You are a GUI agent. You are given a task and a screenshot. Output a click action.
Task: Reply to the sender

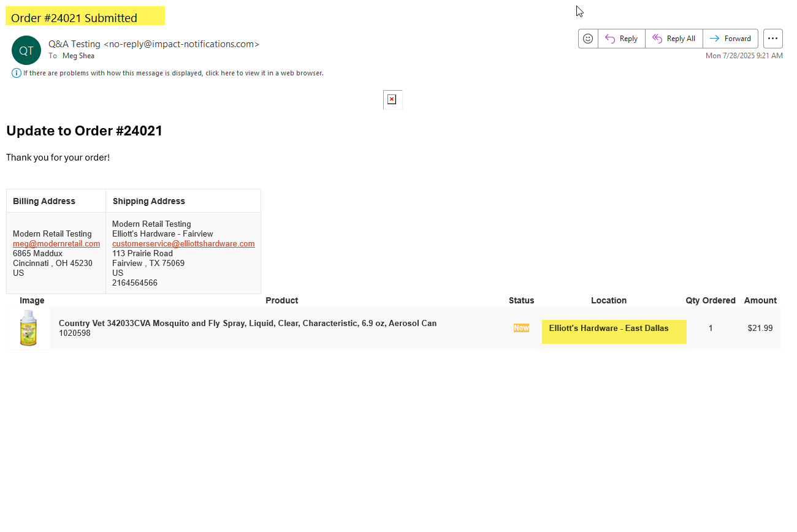coord(622,39)
